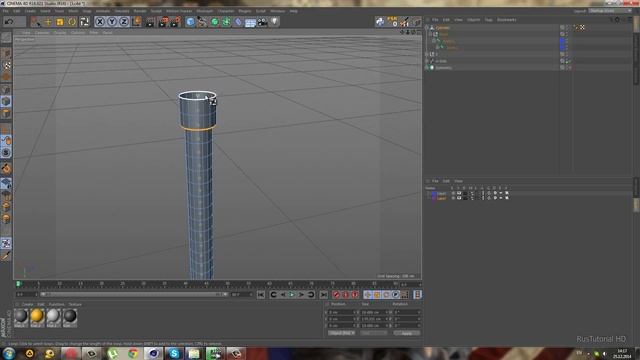Click the Position X input field
Viewport: 640px width, 360px height.
(341, 312)
